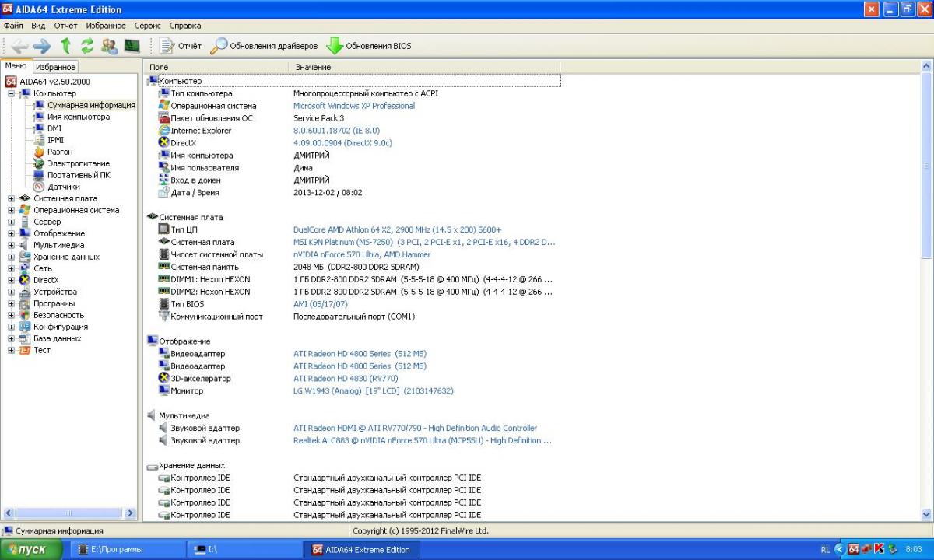Screen dimensions: 934x560
Task: Click the tree panel horizontal scrollbar
Action: pyautogui.click(x=69, y=513)
